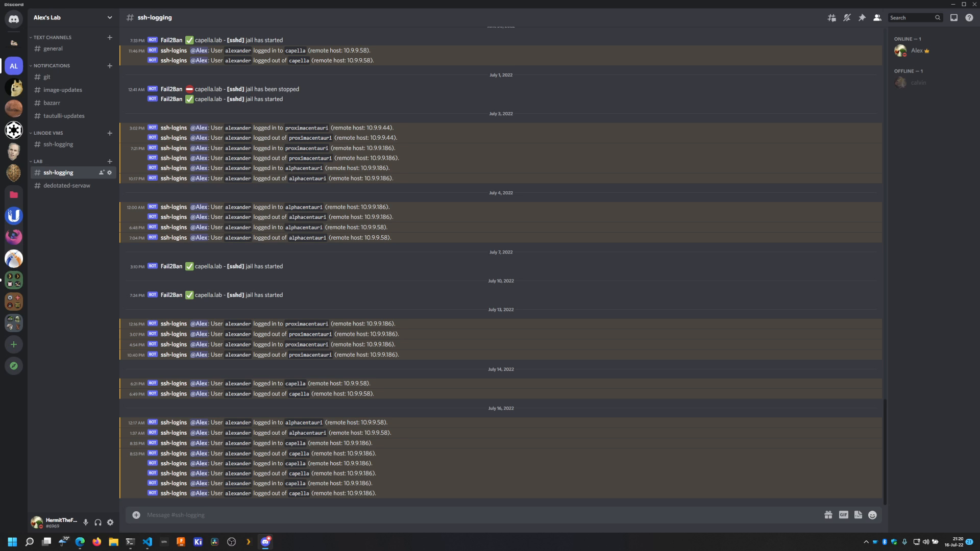Open the sticker picker

857,515
